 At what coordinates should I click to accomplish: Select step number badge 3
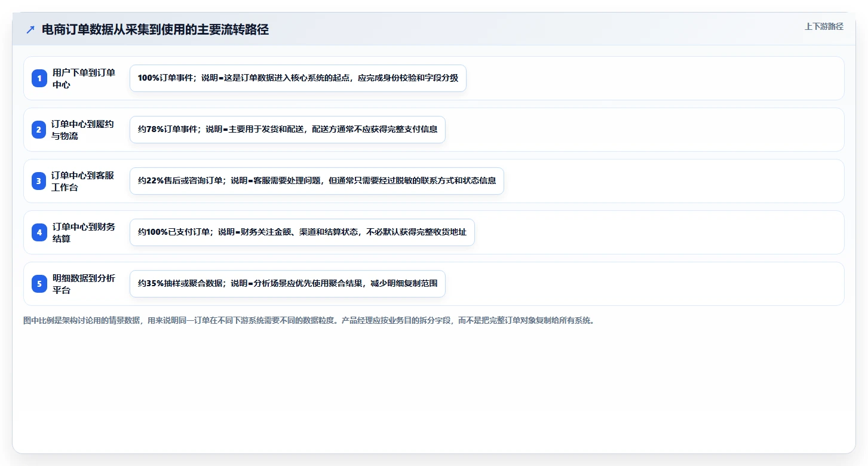pyautogui.click(x=39, y=181)
